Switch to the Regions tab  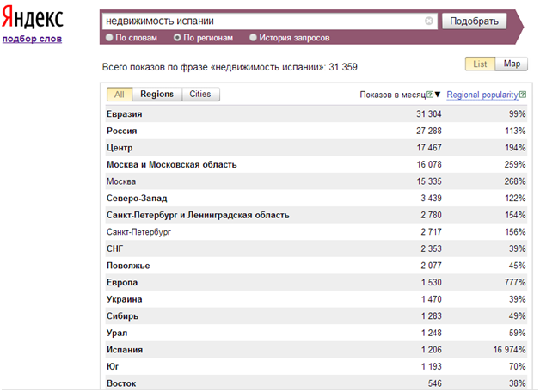(156, 95)
